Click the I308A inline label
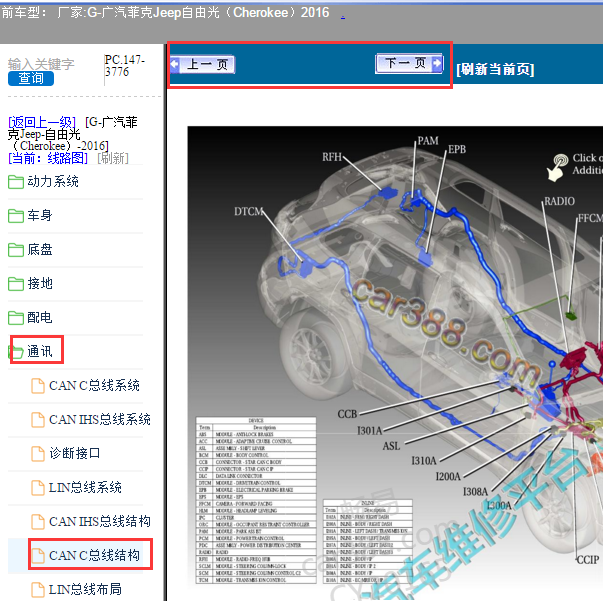This screenshot has height=601, width=603. click(475, 492)
